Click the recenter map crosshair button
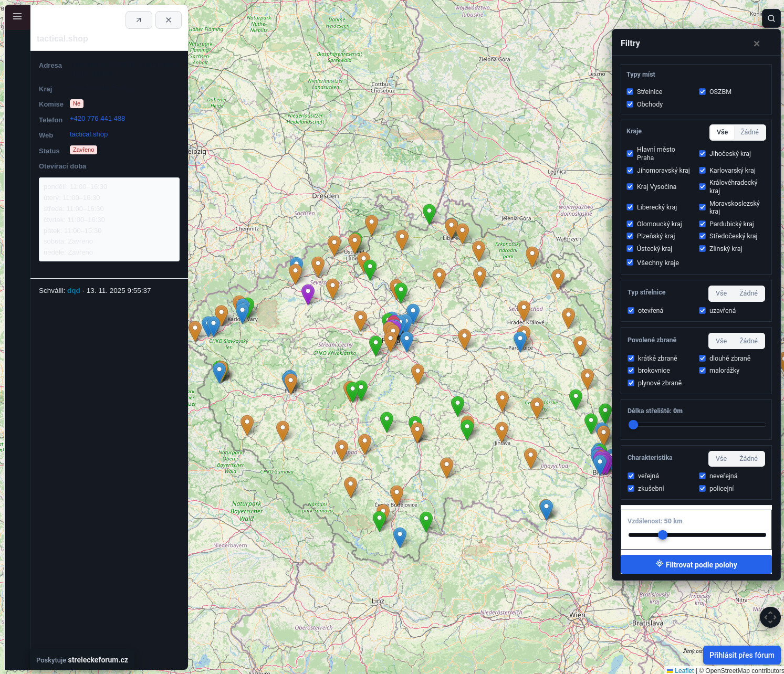Viewport: 784px width, 674px height. tap(770, 617)
